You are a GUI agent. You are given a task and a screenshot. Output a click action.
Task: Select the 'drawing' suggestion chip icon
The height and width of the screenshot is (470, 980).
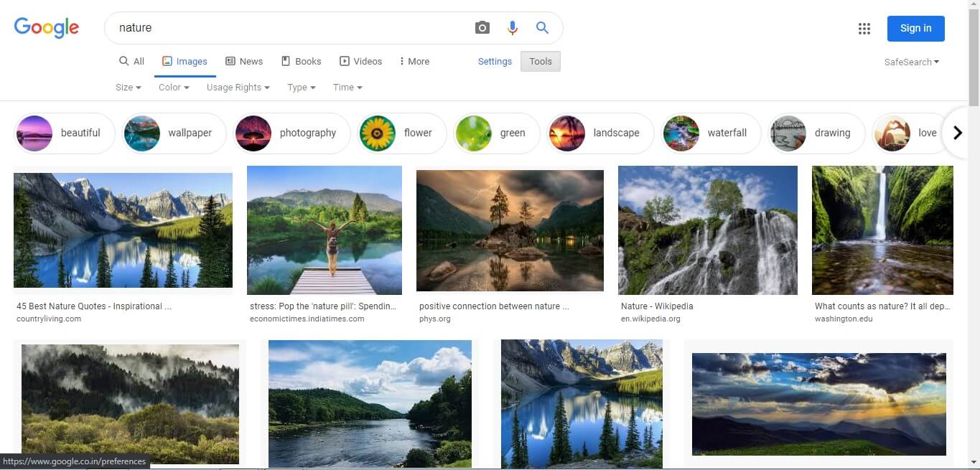coord(788,133)
